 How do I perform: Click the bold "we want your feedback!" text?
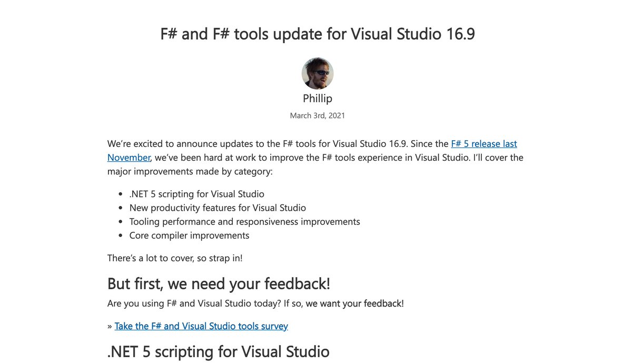click(355, 303)
